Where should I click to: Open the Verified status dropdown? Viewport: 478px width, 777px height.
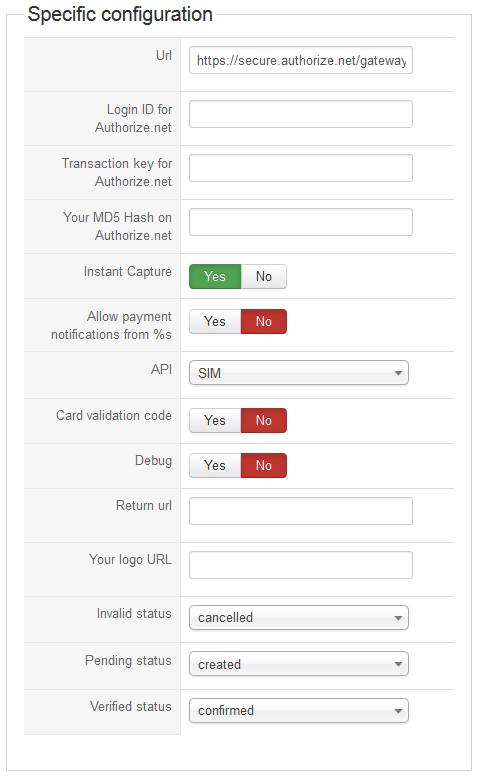coord(299,711)
